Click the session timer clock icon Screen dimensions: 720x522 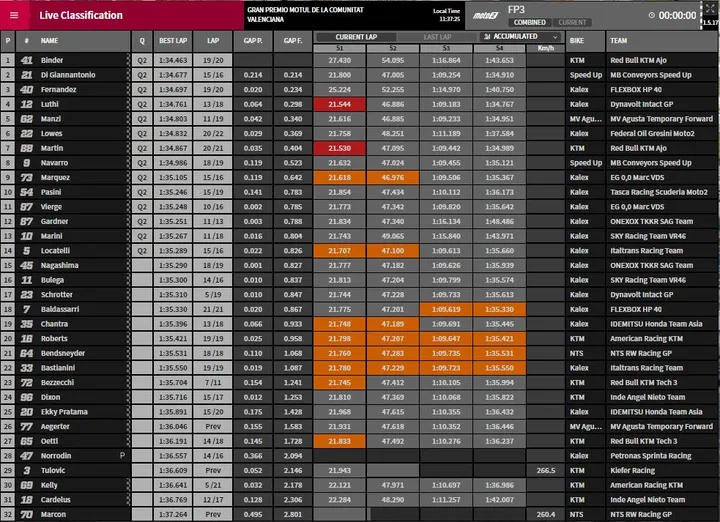(652, 15)
